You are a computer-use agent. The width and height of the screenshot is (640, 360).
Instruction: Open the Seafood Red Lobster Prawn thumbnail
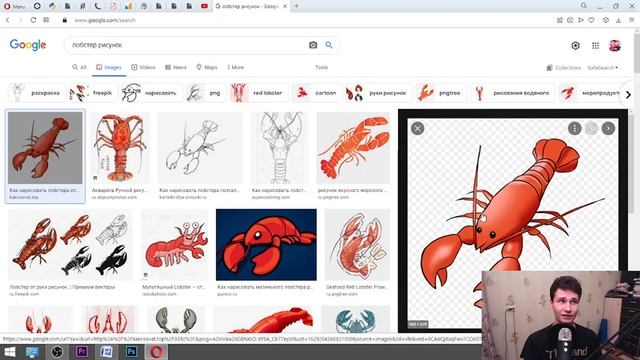358,245
